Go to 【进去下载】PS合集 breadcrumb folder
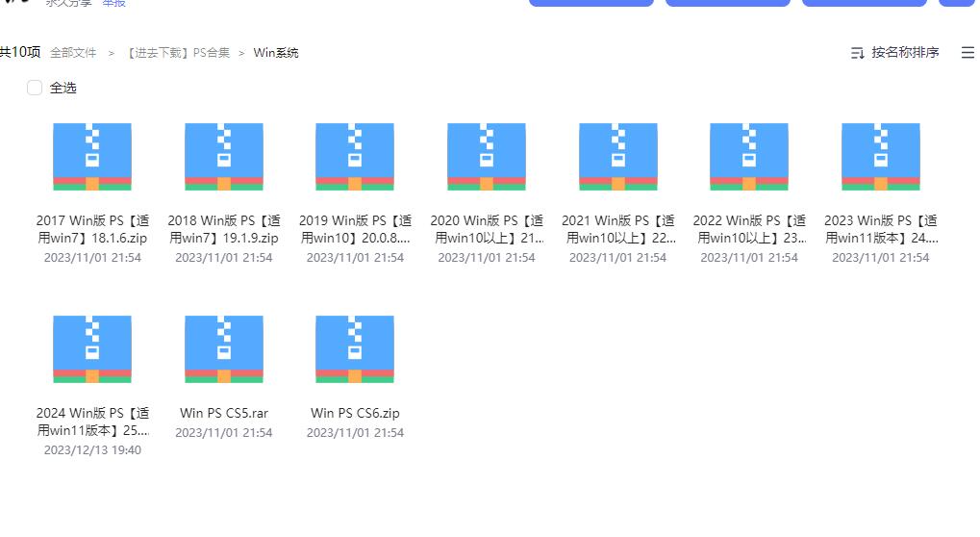980x537 pixels. point(178,53)
